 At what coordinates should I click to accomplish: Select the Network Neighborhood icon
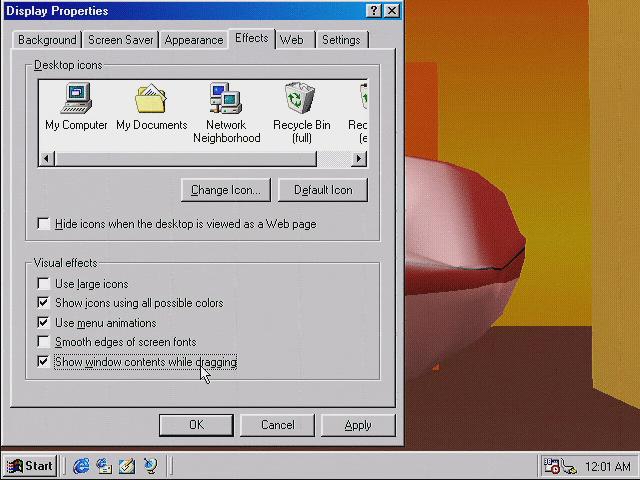pos(227,113)
